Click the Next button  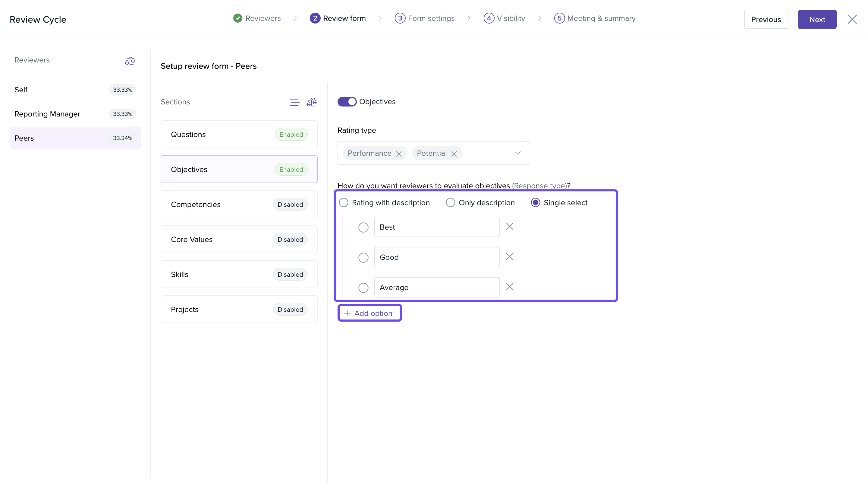817,20
